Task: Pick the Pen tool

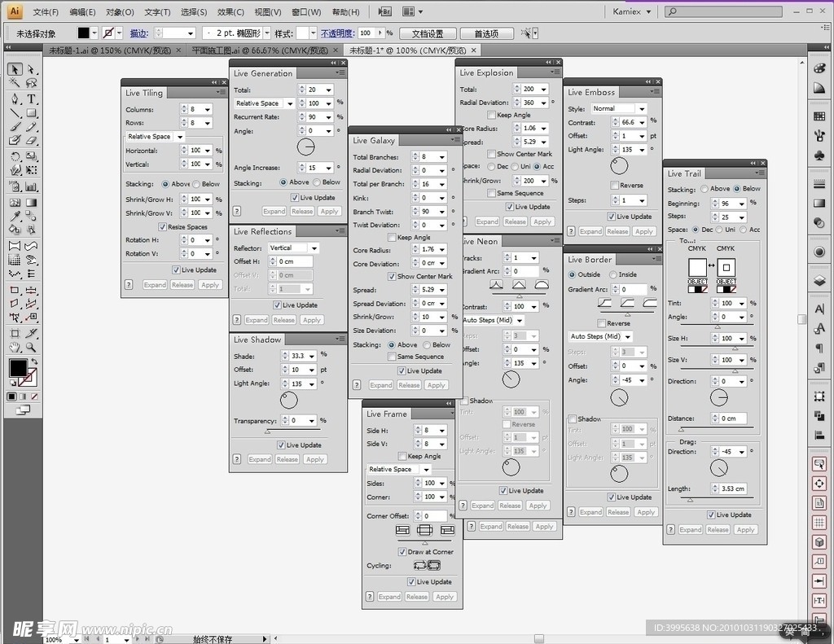Action: click(x=15, y=99)
